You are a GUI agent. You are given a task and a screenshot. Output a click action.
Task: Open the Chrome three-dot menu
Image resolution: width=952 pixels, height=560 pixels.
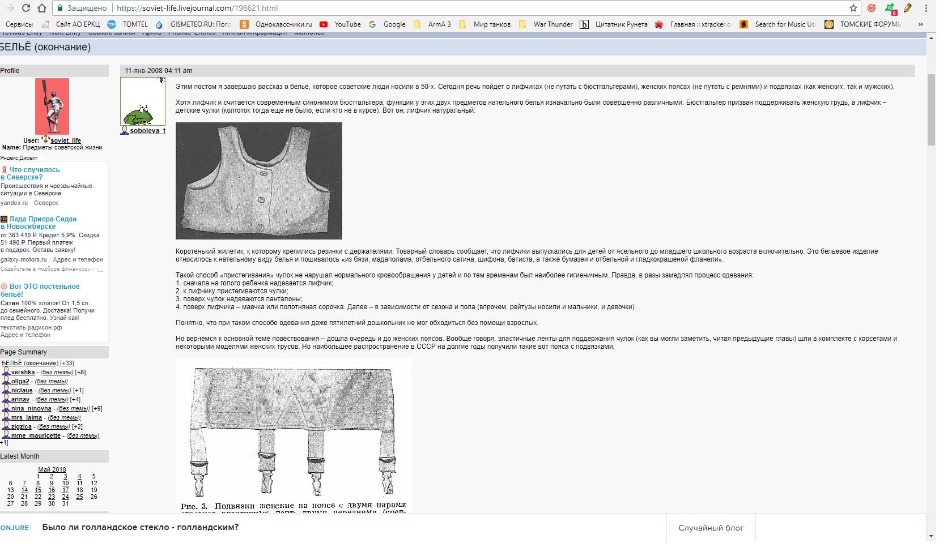(x=926, y=8)
